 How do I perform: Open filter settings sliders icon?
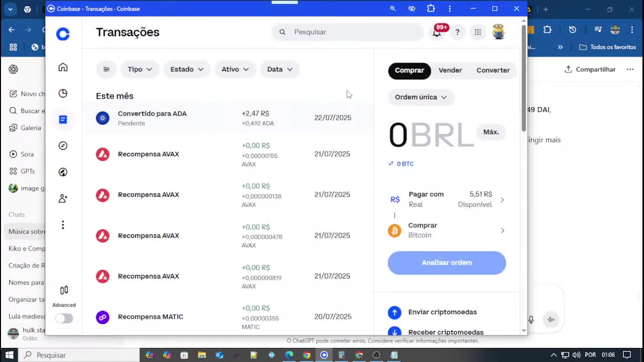[x=106, y=69]
